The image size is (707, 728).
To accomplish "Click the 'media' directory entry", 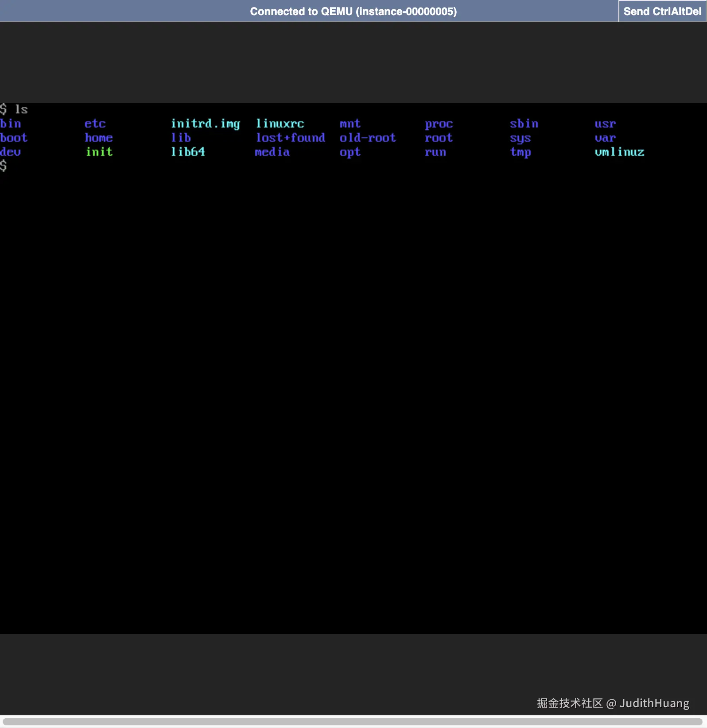I will pos(272,152).
